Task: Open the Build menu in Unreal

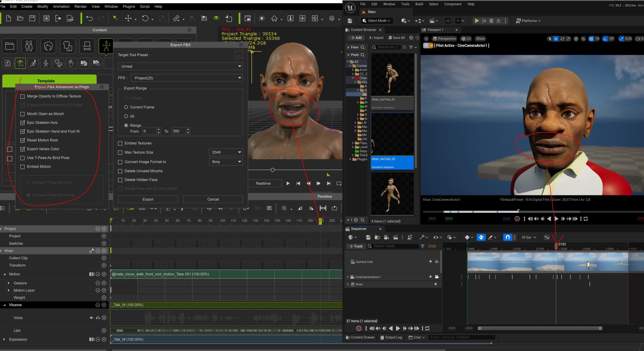Action: 419,4
